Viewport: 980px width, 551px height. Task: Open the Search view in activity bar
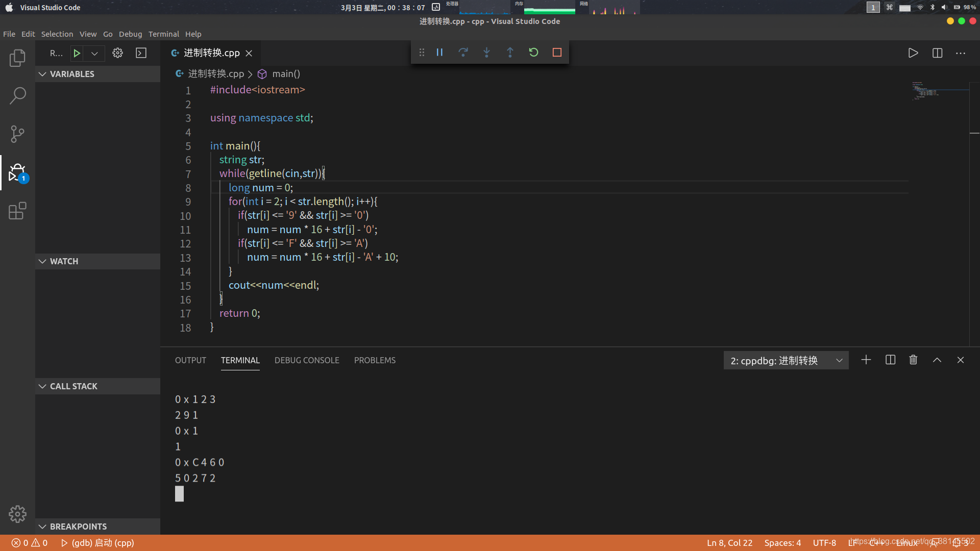(17, 95)
